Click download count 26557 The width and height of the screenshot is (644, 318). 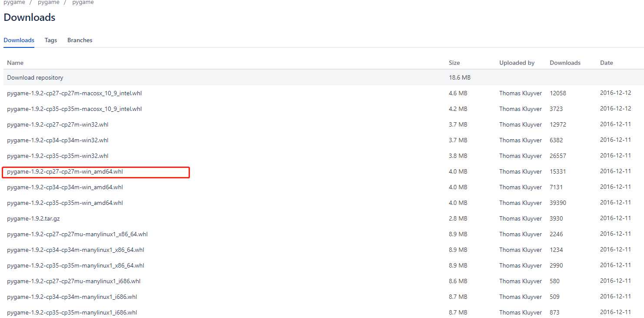558,156
